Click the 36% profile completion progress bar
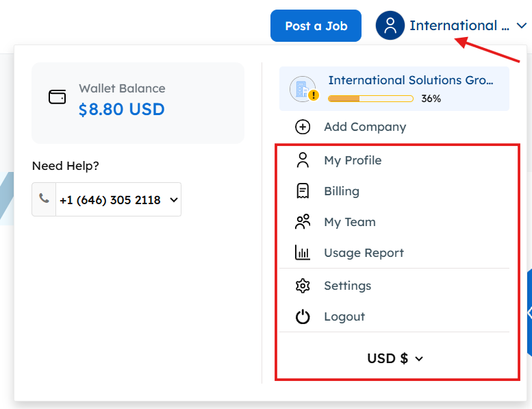Viewport: 532px width, 409px height. pyautogui.click(x=370, y=99)
